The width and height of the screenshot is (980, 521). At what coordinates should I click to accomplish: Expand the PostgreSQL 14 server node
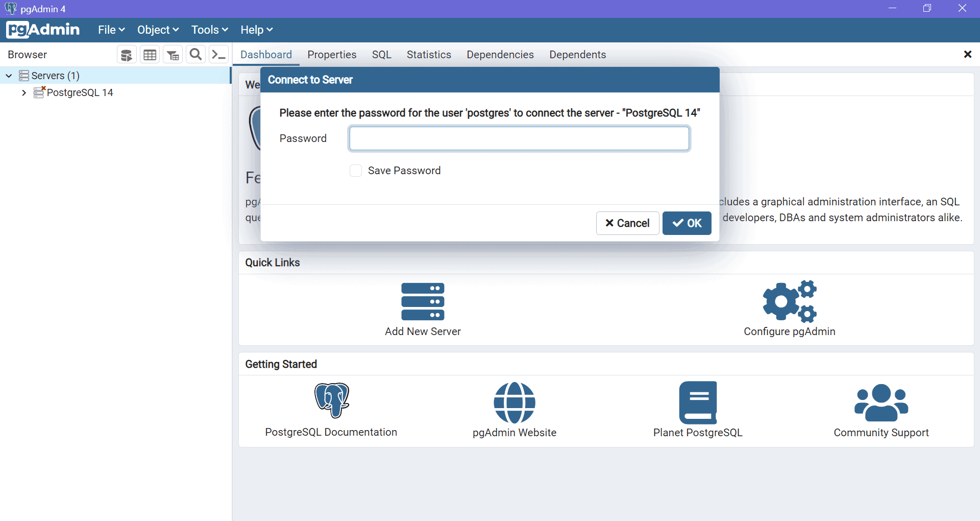(x=24, y=93)
